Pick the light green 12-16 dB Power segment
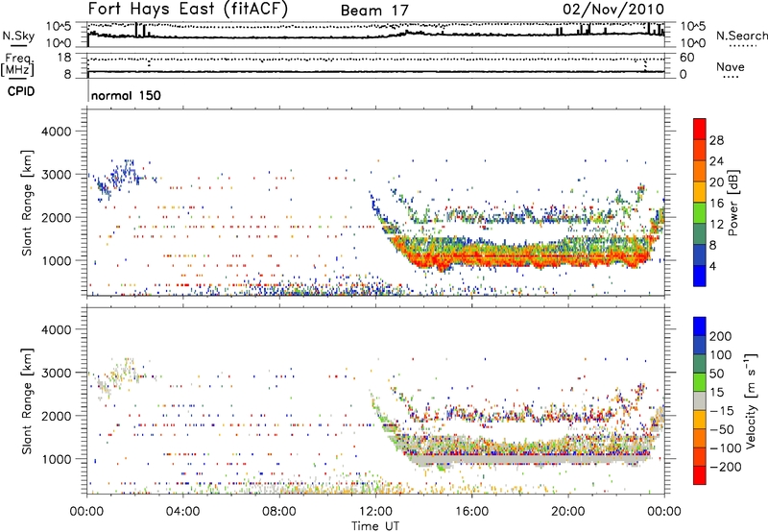Image resolution: width=768 pixels, height=532 pixels. [x=700, y=213]
